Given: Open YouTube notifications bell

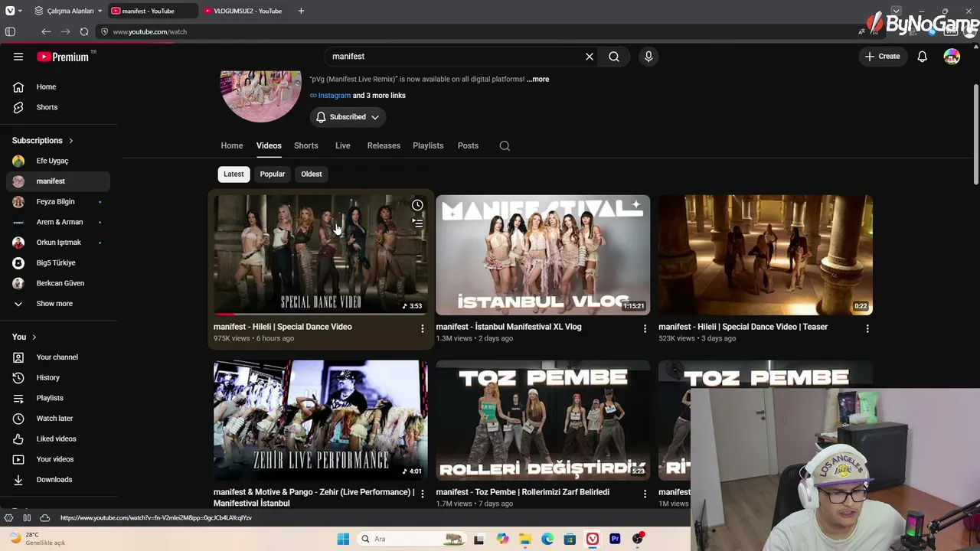Looking at the screenshot, I should point(923,57).
